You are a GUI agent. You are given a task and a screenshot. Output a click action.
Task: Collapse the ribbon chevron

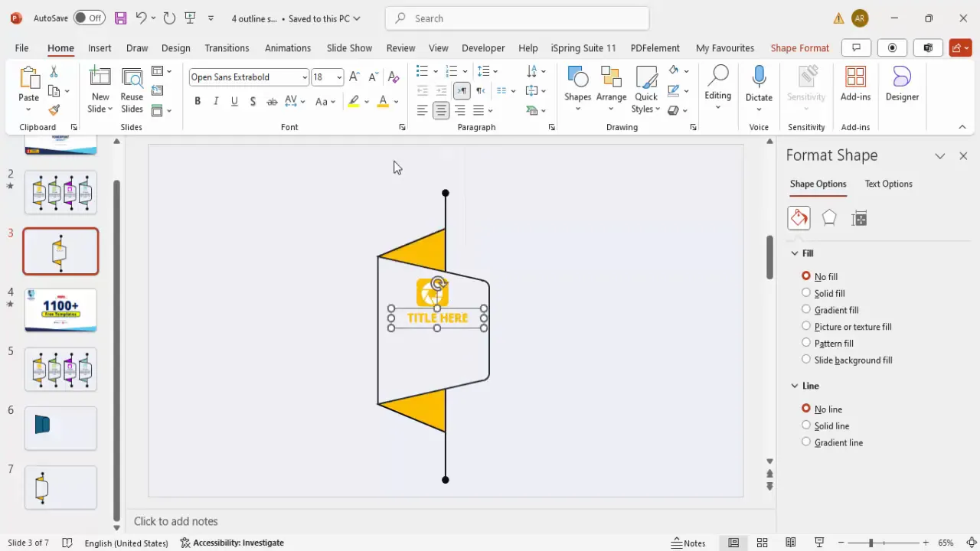962,127
